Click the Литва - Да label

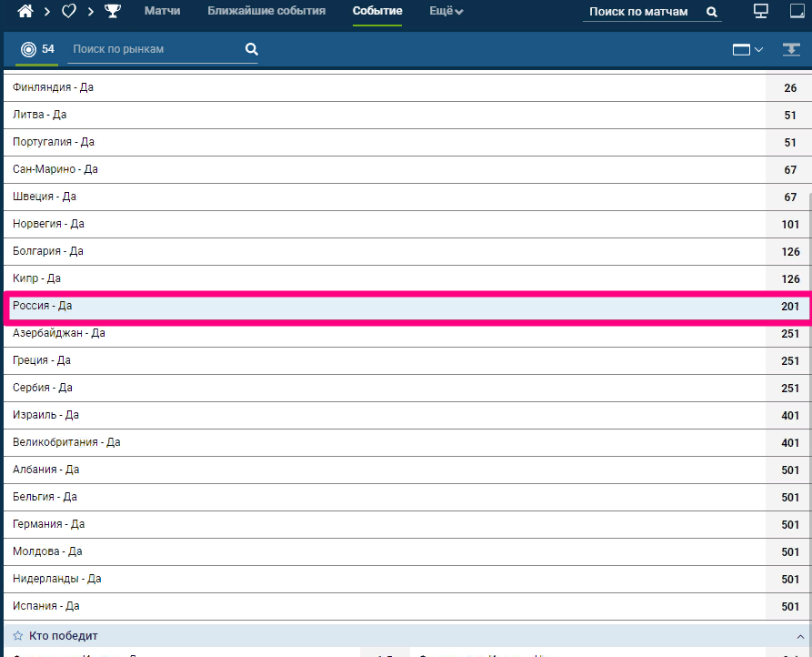click(39, 115)
